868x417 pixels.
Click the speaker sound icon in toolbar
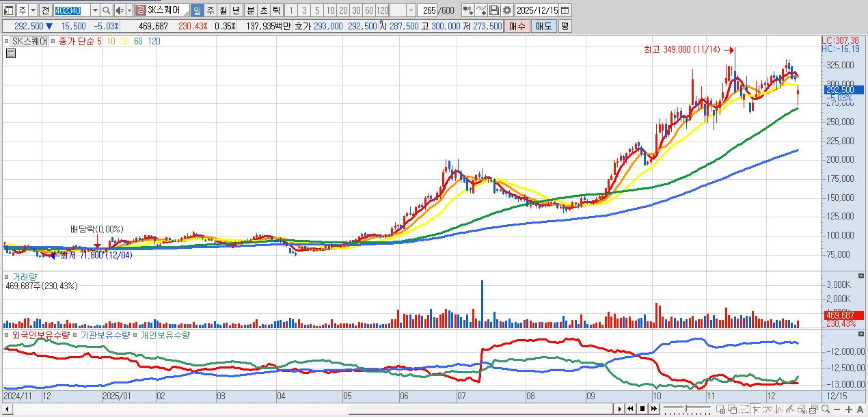point(119,11)
